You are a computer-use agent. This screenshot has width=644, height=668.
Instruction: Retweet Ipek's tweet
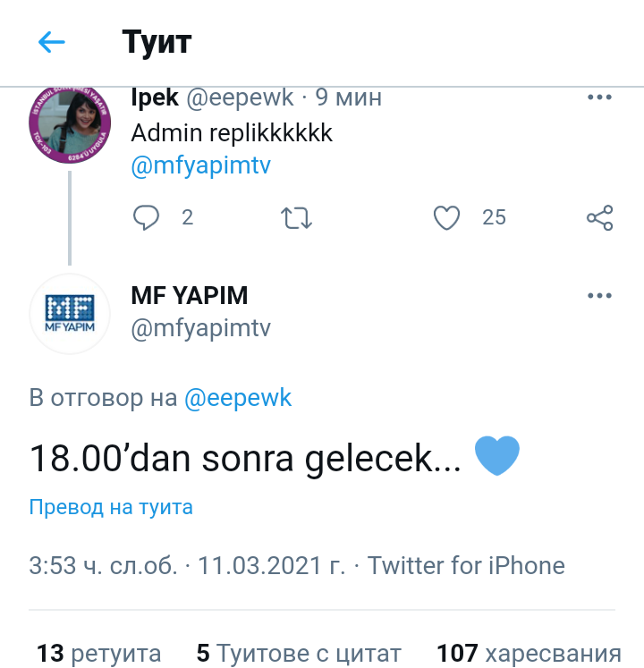pos(295,217)
